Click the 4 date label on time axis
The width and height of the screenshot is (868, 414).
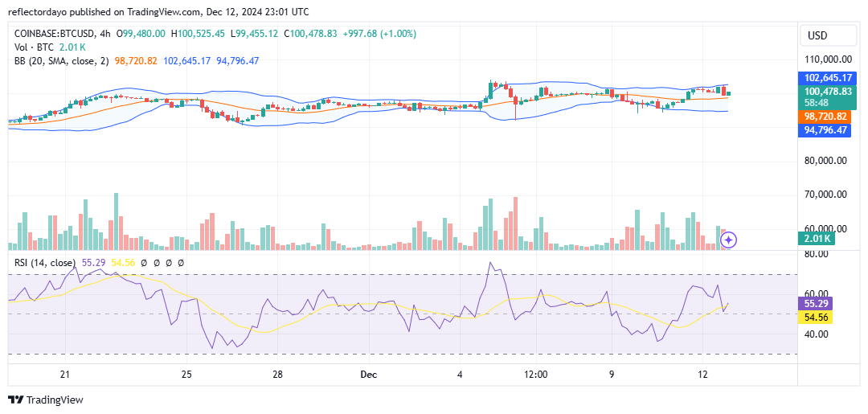[460, 374]
